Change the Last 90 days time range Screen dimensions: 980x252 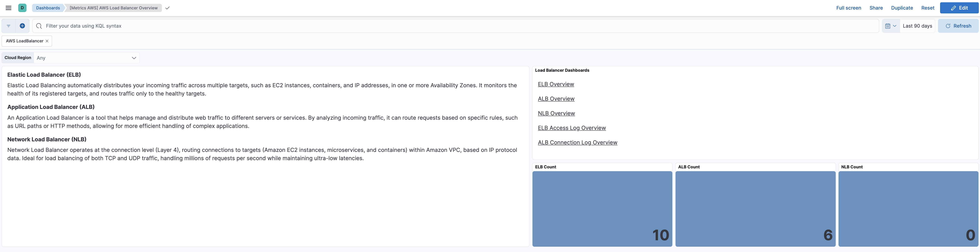(x=918, y=26)
